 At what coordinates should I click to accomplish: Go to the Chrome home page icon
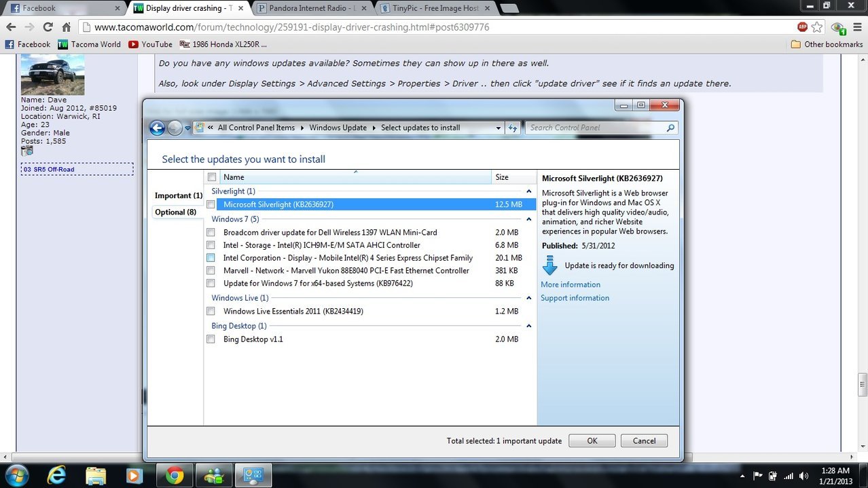tap(66, 27)
